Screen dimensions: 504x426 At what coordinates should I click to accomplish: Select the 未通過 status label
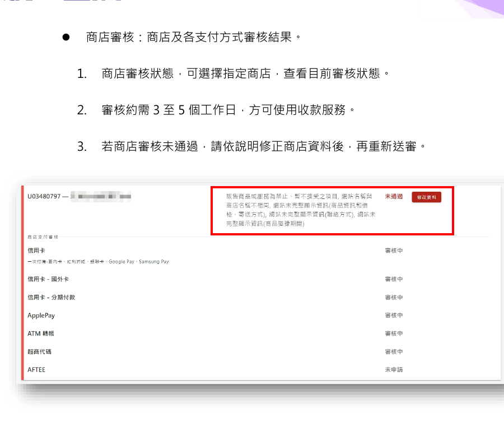394,196
